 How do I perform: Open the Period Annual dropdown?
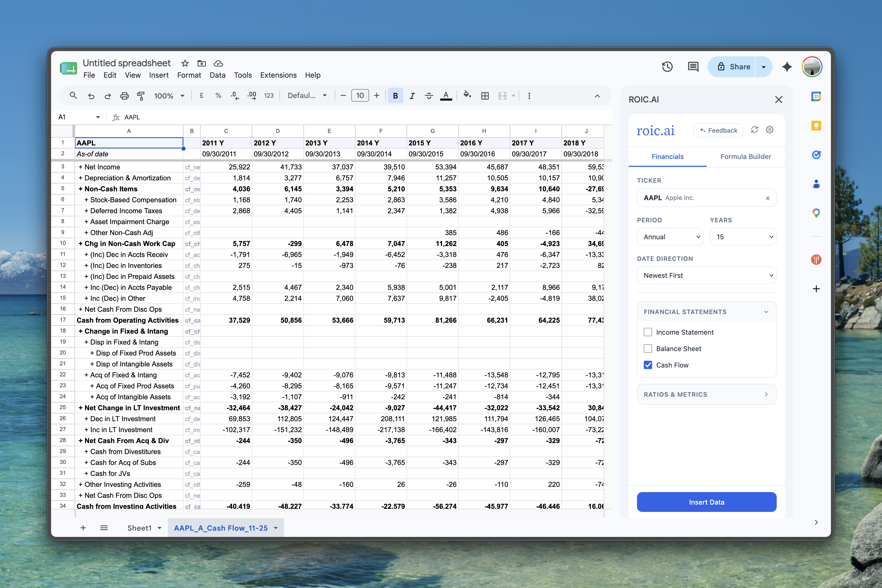point(670,237)
